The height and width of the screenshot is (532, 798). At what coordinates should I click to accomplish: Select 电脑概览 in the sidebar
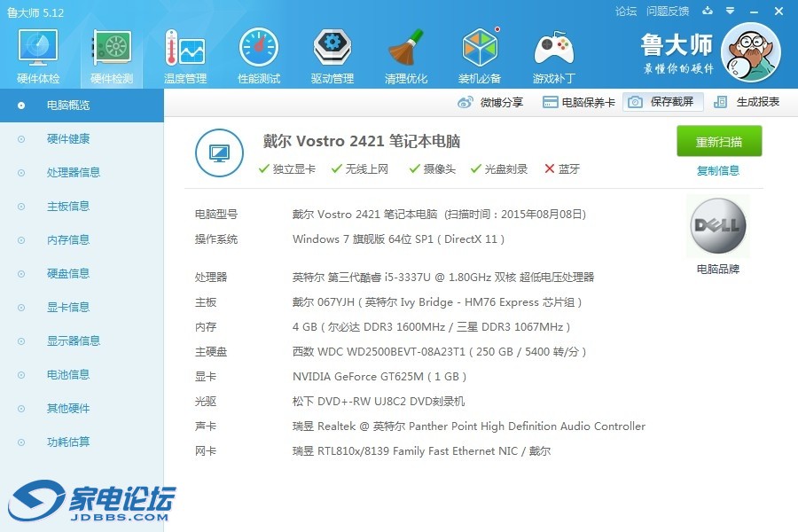click(x=82, y=106)
